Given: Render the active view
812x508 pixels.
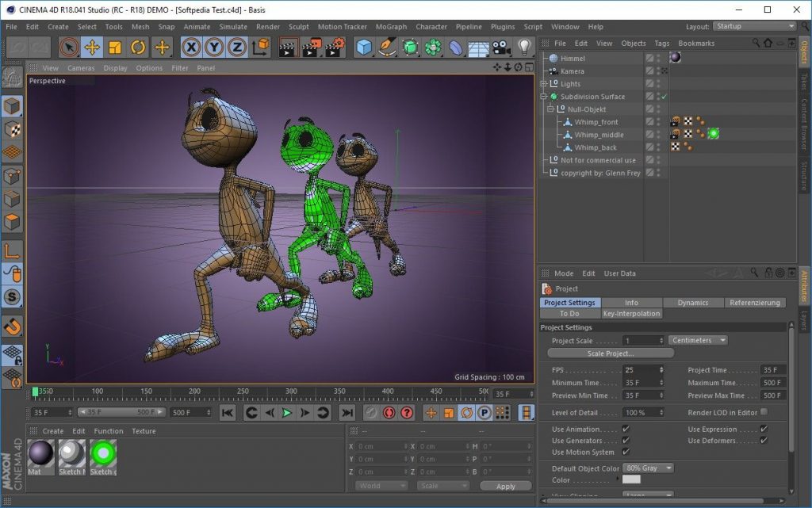Looking at the screenshot, I should (x=288, y=48).
